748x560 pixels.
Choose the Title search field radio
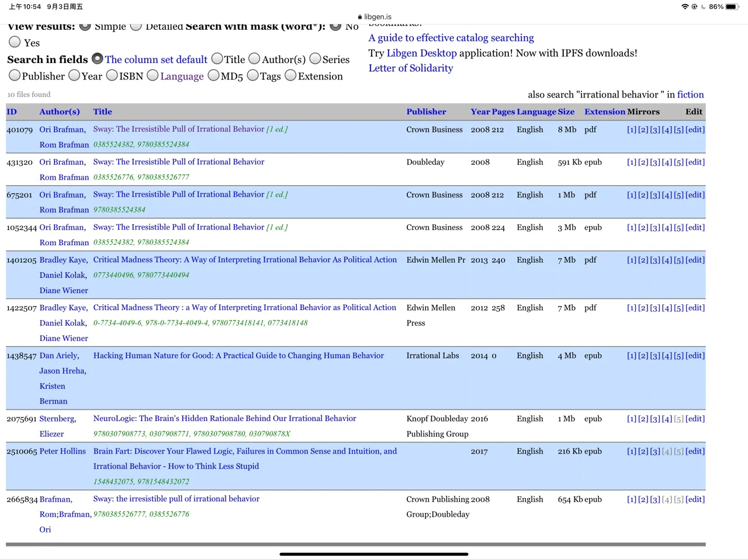pyautogui.click(x=217, y=59)
